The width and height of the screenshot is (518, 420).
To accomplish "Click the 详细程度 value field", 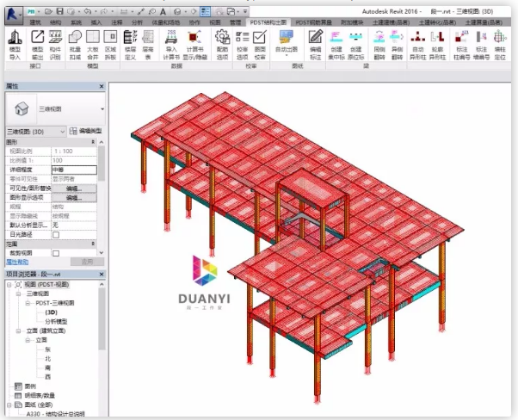I will tap(73, 170).
